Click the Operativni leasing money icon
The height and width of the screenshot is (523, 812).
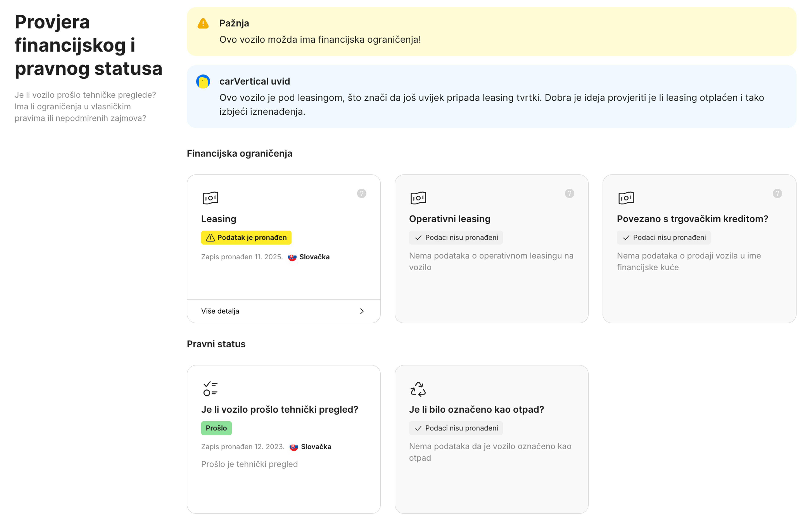[x=418, y=198]
